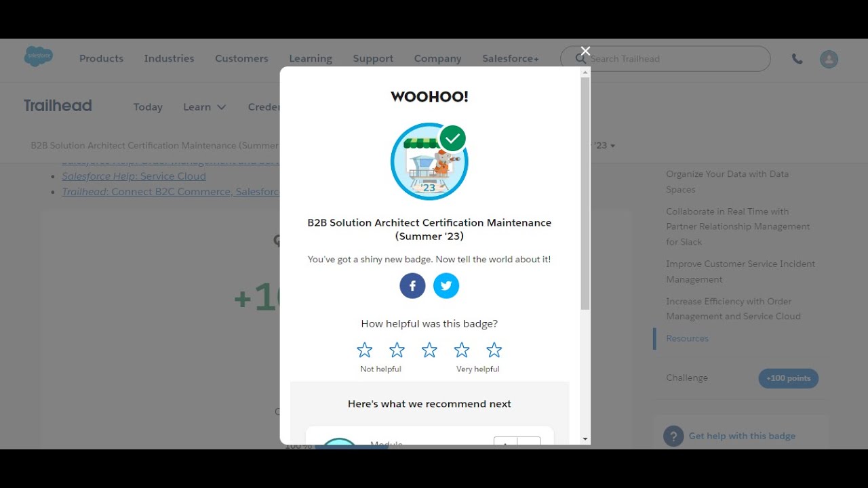Open Organize Your Data with Data Spaces

coord(727,182)
